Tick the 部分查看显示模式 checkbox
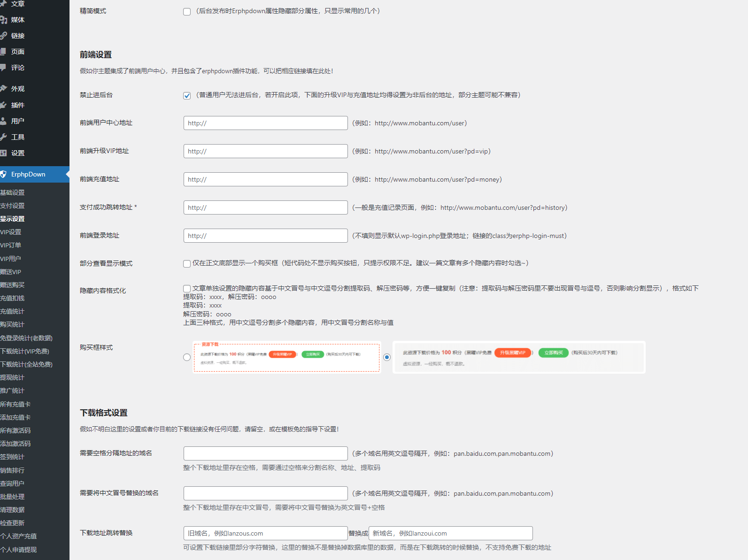The height and width of the screenshot is (560, 748). [187, 264]
